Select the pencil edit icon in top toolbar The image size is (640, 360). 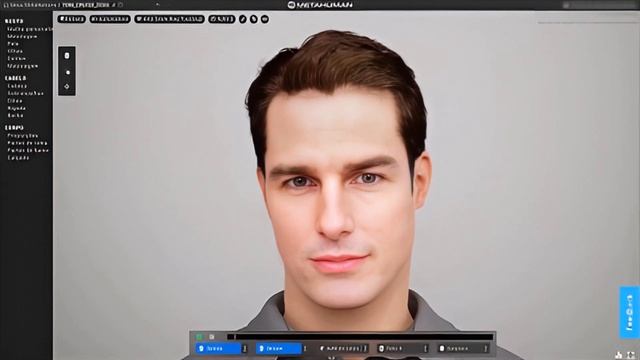click(x=242, y=19)
